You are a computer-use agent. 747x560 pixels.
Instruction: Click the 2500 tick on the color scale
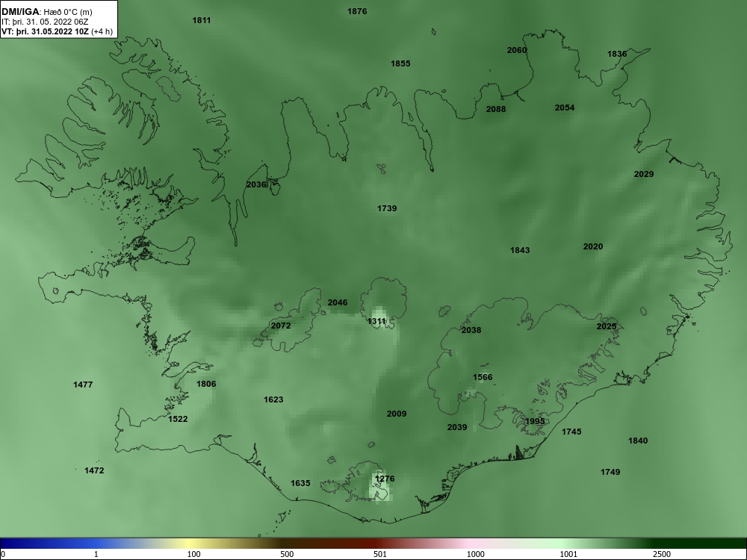point(662,554)
